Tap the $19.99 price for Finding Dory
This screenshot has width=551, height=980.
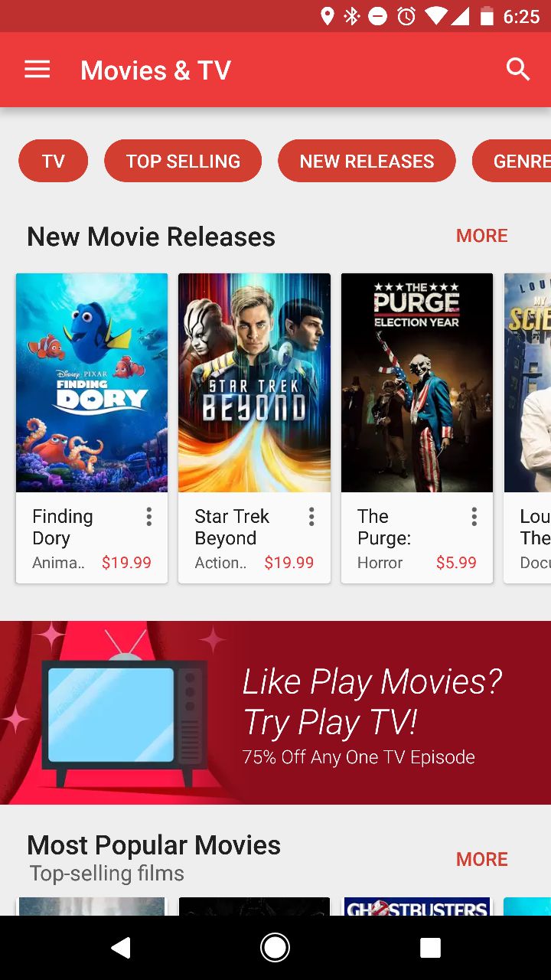(126, 563)
